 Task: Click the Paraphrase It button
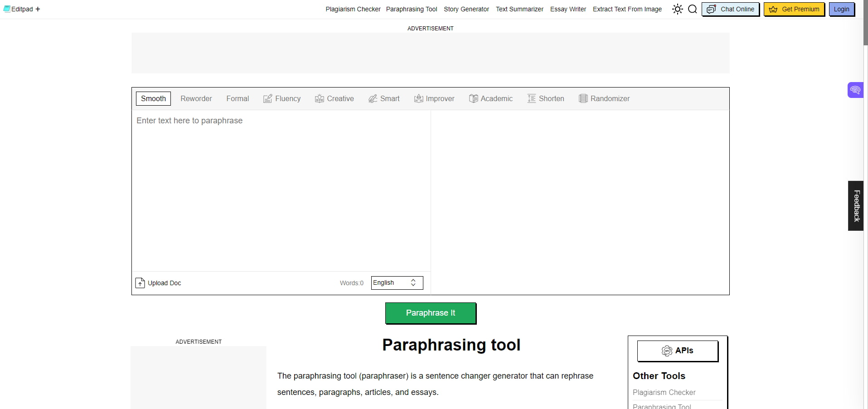(x=430, y=313)
